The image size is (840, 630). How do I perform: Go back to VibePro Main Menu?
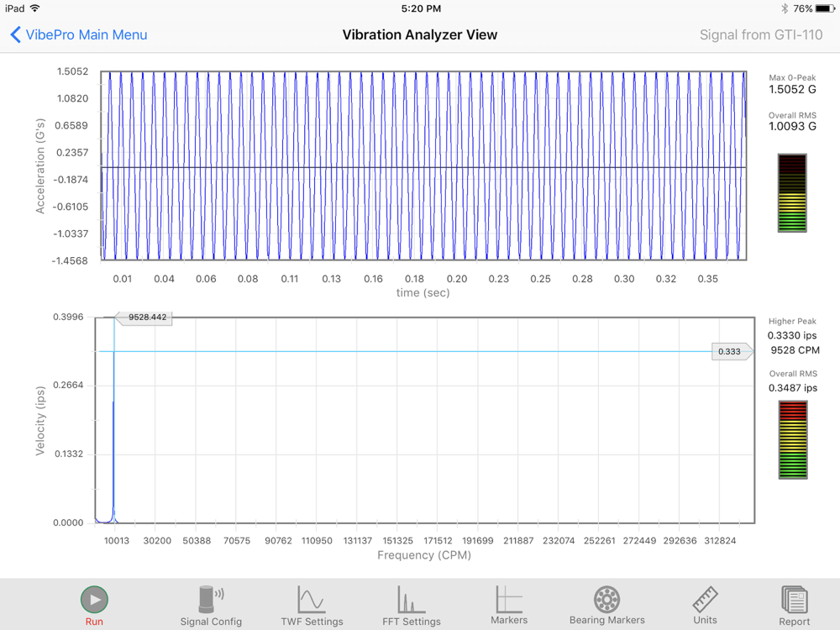point(87,34)
